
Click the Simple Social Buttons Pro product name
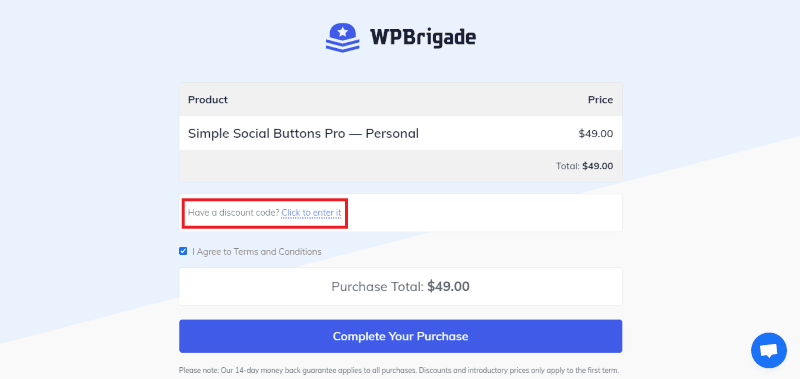click(303, 134)
